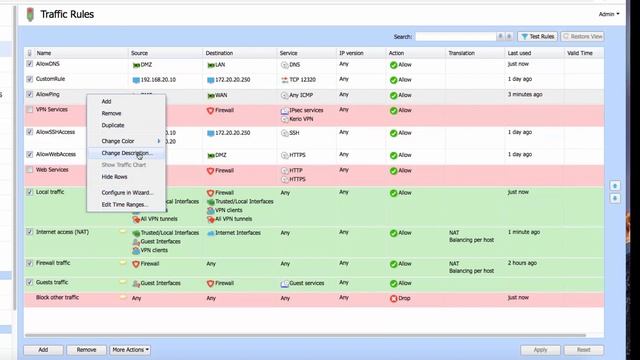
Task: Toggle the Guests traffic rule checkbox
Action: pyautogui.click(x=29, y=282)
